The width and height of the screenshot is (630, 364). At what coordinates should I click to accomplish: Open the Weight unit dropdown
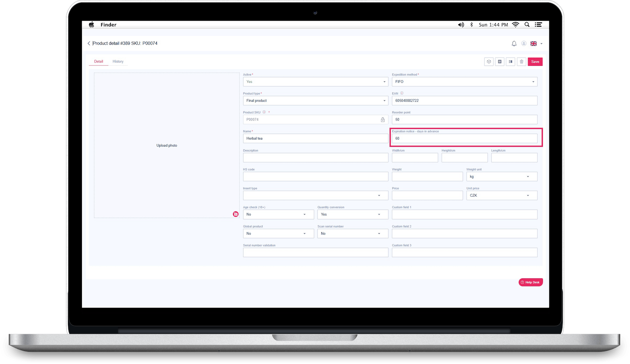coord(502,177)
